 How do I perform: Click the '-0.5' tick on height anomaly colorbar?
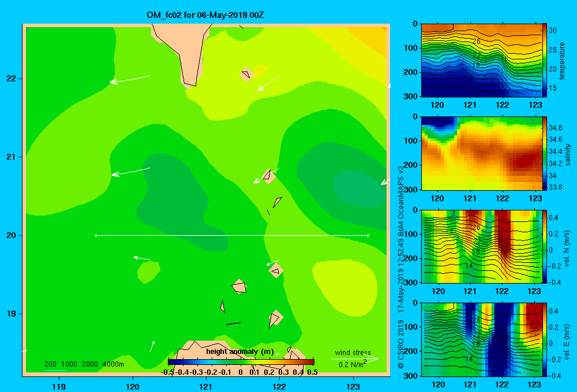pos(167,372)
